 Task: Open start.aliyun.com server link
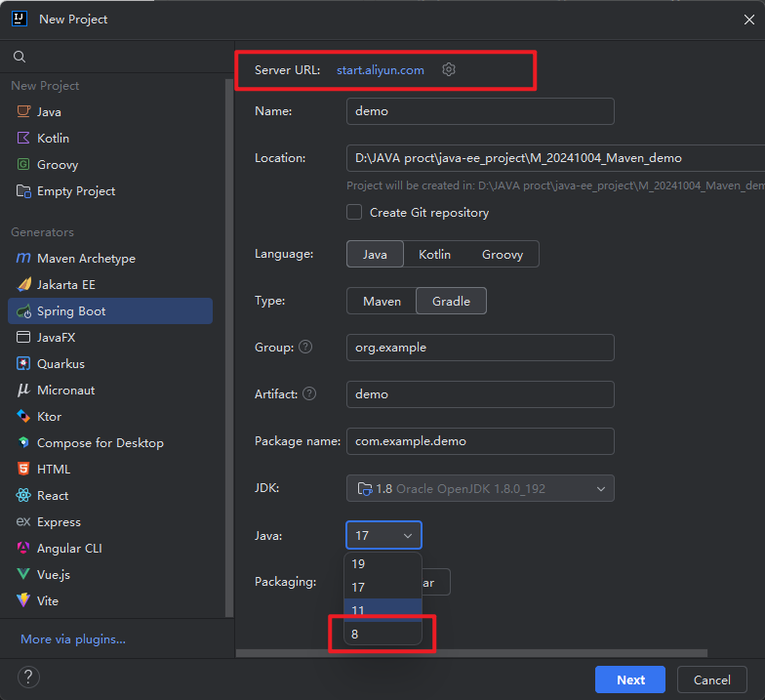point(381,70)
